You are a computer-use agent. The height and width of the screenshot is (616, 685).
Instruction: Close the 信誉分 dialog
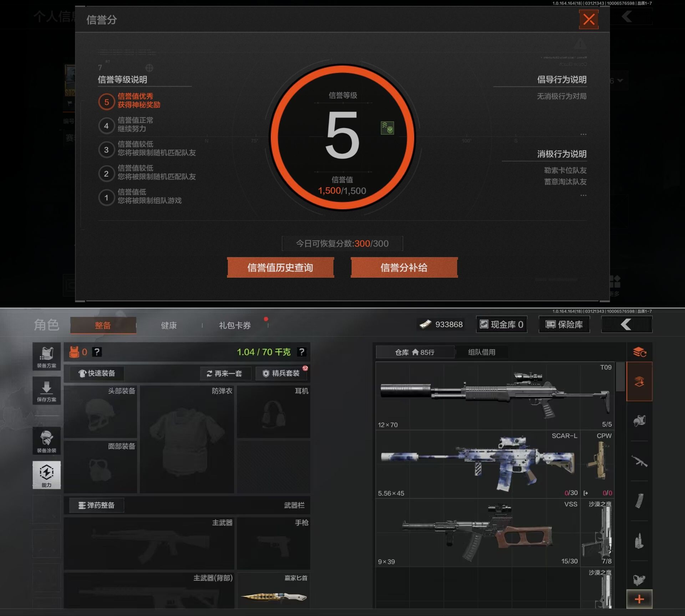coord(588,19)
